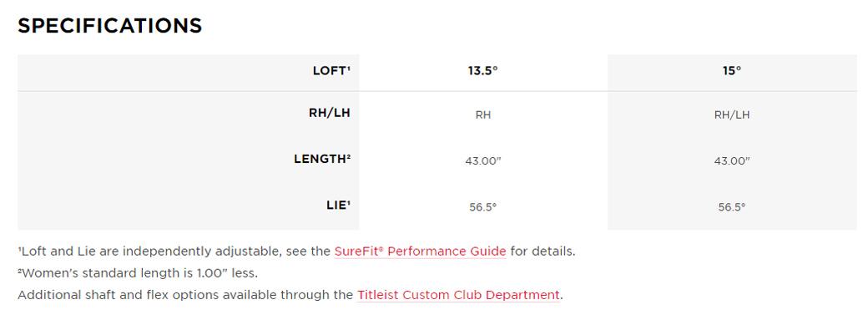Click the SPECIFICATIONS heading
Viewport: 868px width, 310px height.
[110, 26]
